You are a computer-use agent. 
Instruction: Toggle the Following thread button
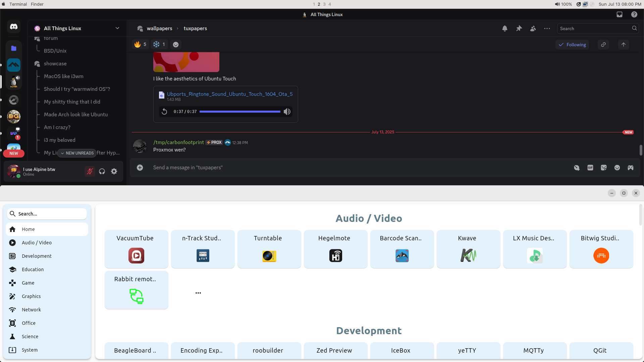(x=572, y=45)
